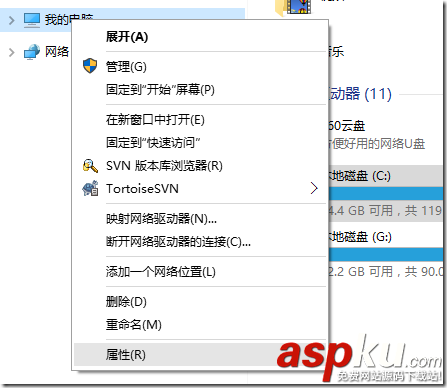Image resolution: width=447 pixels, height=388 pixels.
Task: Click the 360云盘 entry
Action: pyautogui.click(x=347, y=126)
